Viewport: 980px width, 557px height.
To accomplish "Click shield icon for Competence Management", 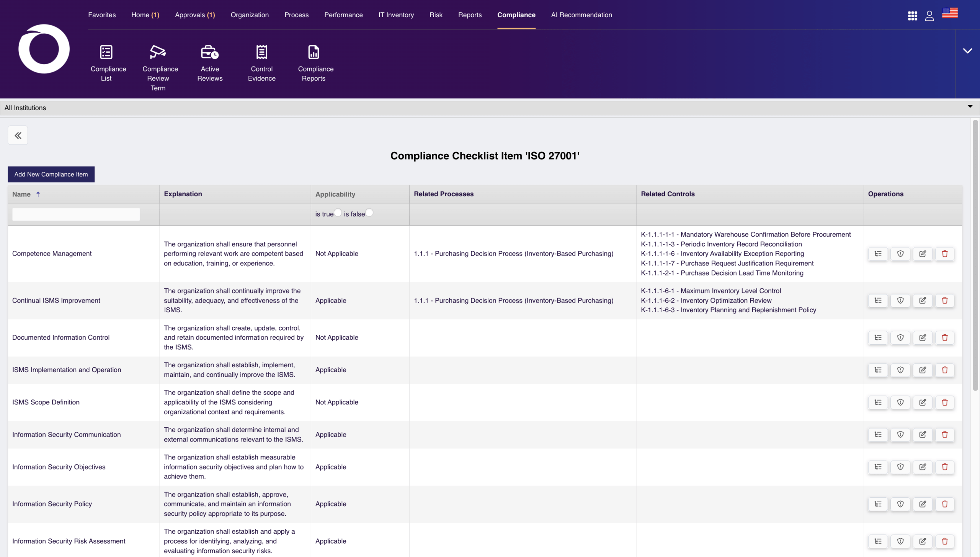I will 900,254.
